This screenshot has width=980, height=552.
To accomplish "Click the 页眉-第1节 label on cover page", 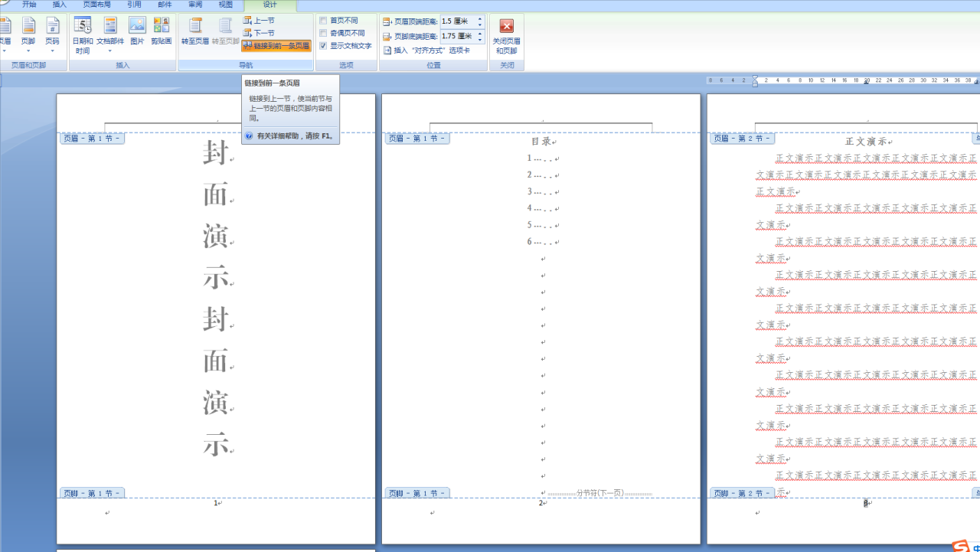I will tap(92, 139).
